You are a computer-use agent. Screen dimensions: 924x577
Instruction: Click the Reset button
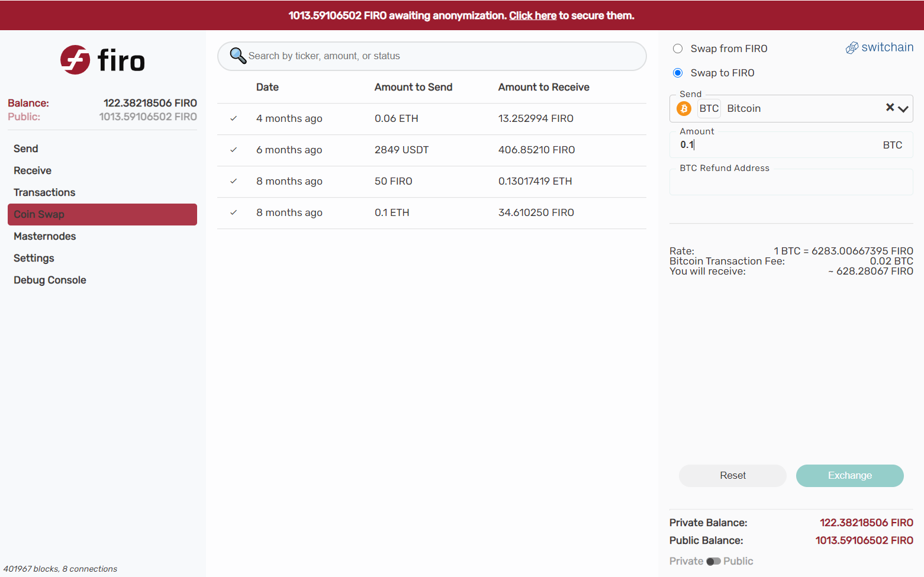(x=733, y=476)
